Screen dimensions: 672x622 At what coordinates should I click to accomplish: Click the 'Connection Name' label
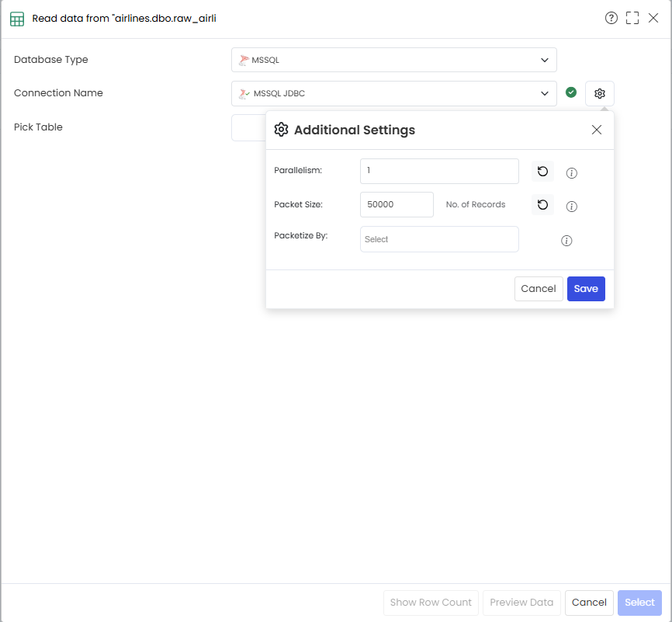[x=58, y=93]
